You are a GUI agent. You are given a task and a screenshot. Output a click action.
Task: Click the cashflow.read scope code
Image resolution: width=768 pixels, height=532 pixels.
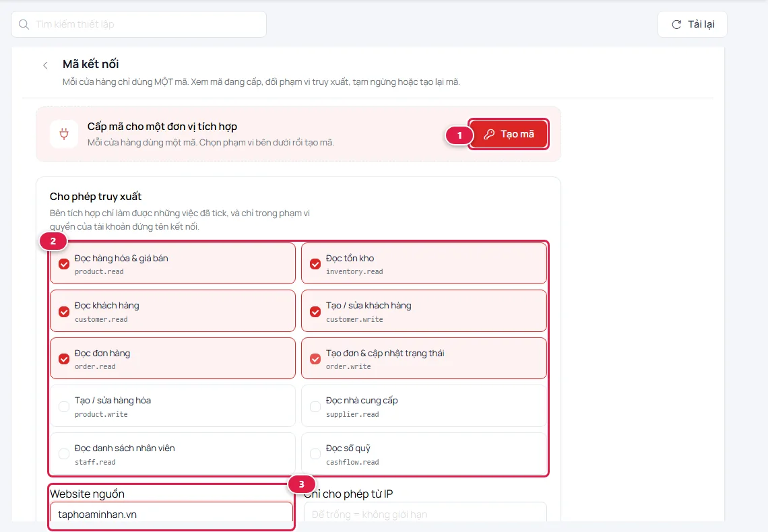coord(352,462)
